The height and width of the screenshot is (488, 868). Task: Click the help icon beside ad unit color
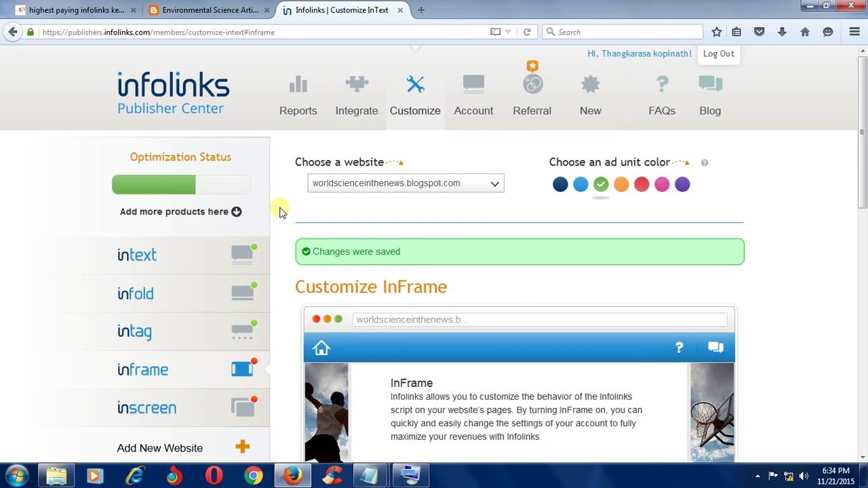[x=705, y=163]
